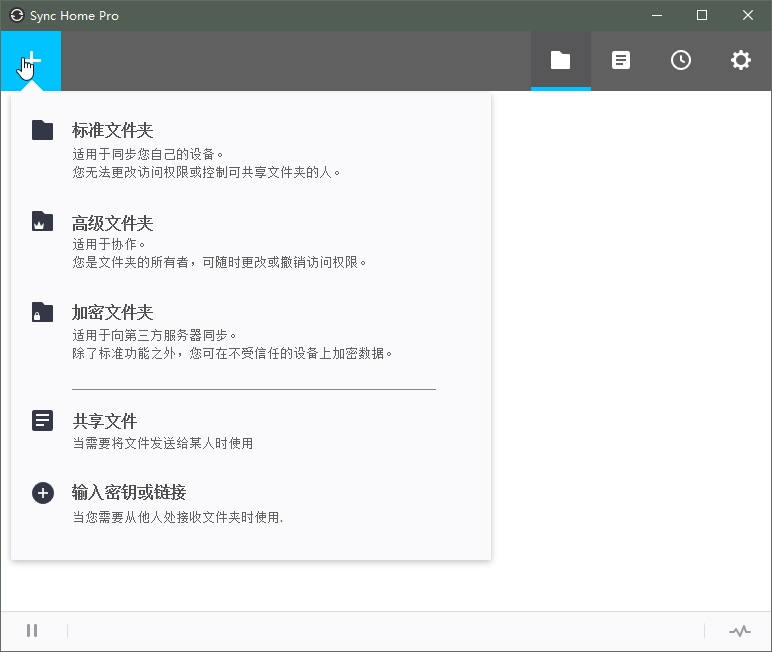
Task: Click text 当需要将文件发送给某人时使用
Action: pos(163,443)
